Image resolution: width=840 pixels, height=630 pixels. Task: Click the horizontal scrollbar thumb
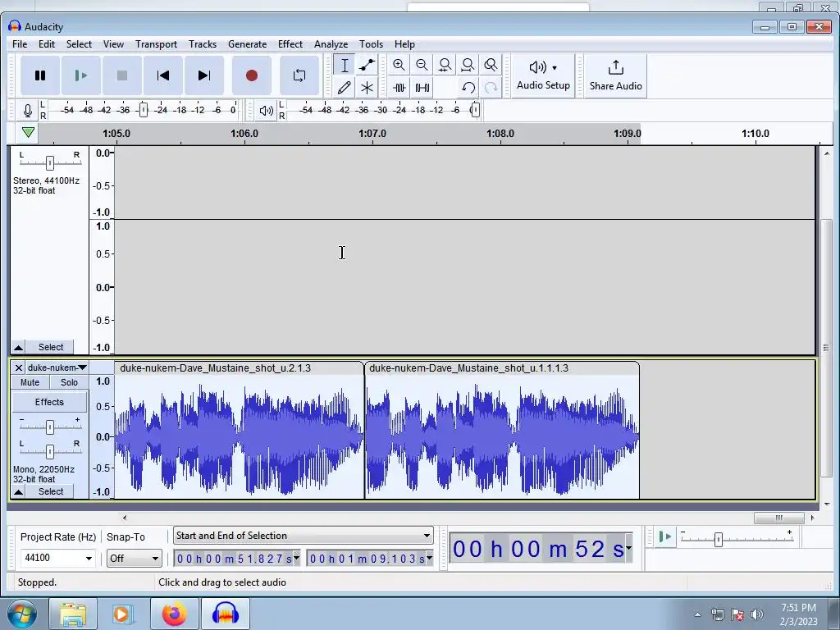[779, 518]
